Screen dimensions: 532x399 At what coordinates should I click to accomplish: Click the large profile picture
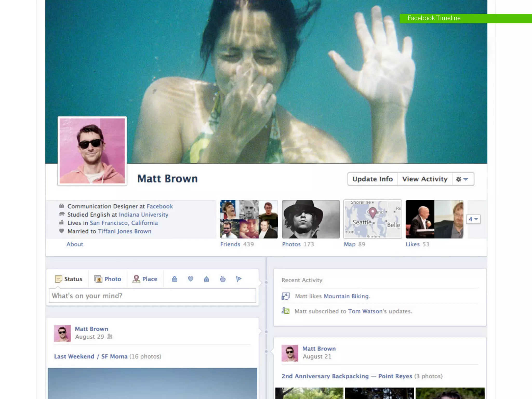[92, 151]
